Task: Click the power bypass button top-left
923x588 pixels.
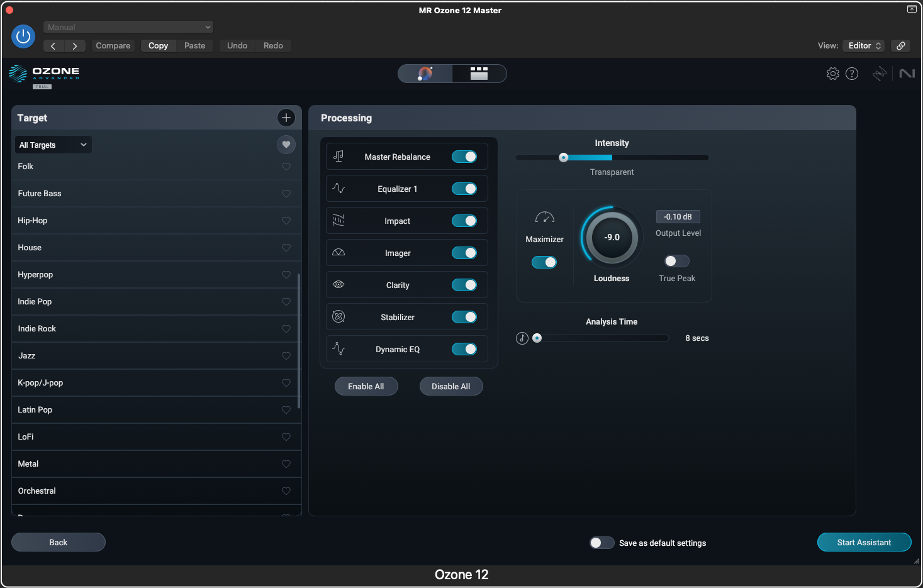Action: coord(23,36)
